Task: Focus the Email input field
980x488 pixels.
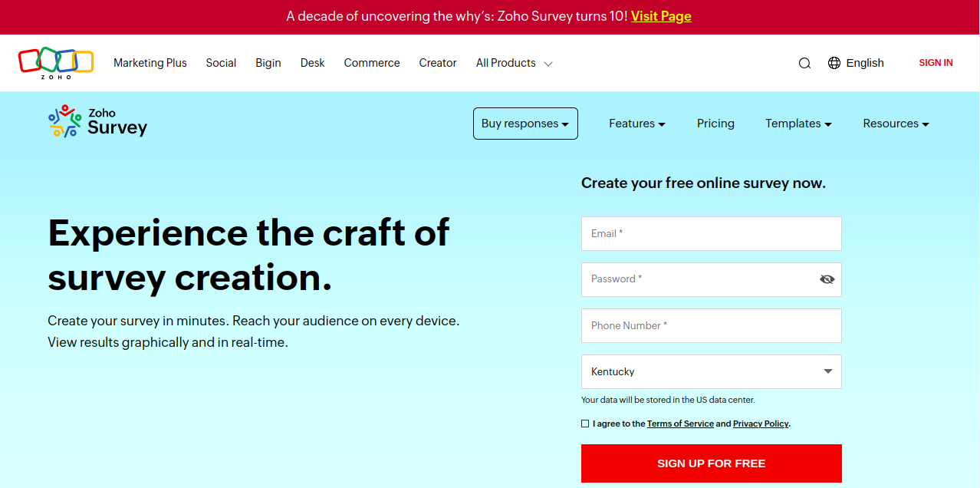Action: tap(712, 233)
